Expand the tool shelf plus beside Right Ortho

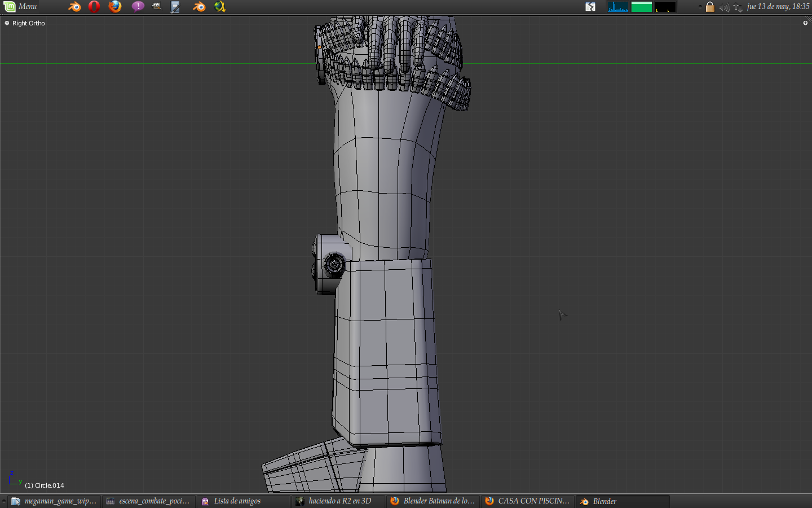point(7,23)
